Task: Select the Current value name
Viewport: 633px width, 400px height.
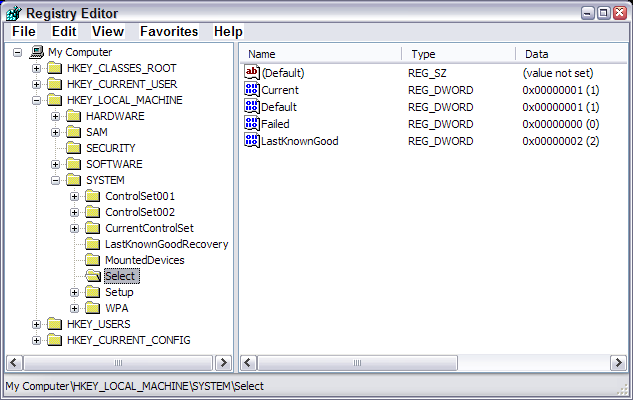Action: coord(280,90)
